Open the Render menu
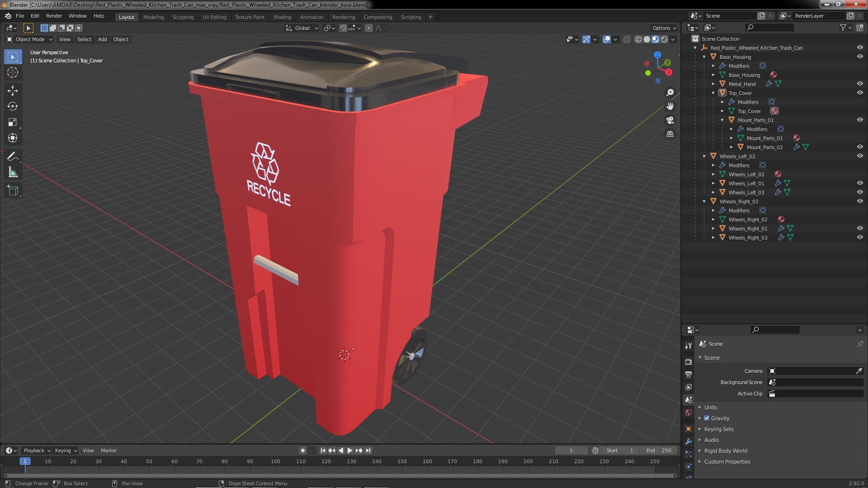 point(54,16)
